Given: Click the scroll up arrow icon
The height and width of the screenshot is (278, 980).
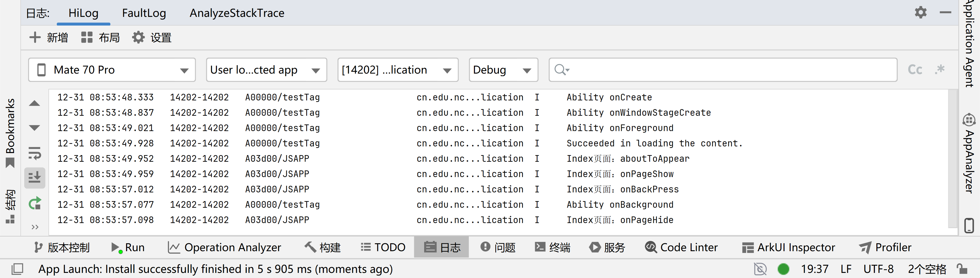Looking at the screenshot, I should pyautogui.click(x=34, y=103).
